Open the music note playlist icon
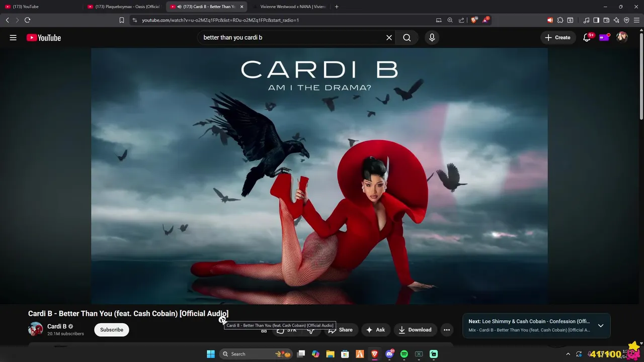 pyautogui.click(x=586, y=20)
